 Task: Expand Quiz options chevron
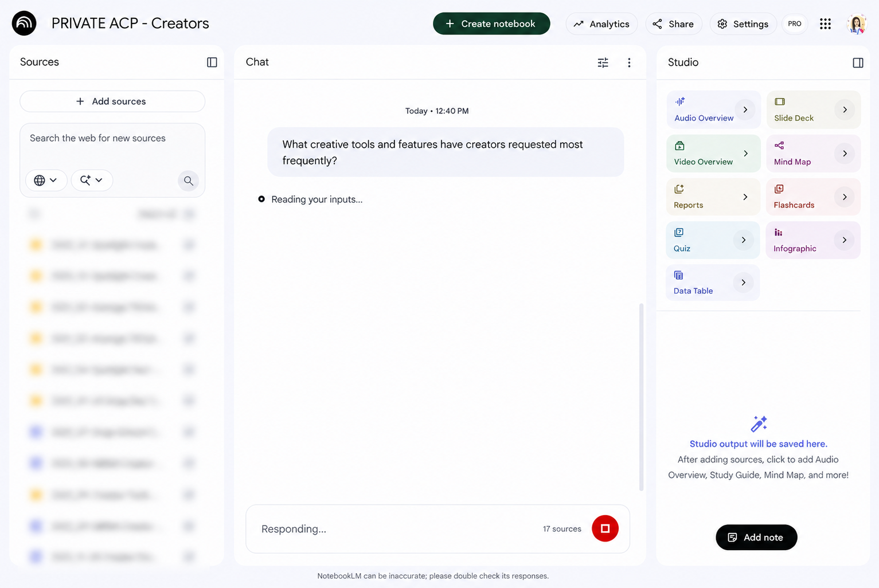pos(743,240)
